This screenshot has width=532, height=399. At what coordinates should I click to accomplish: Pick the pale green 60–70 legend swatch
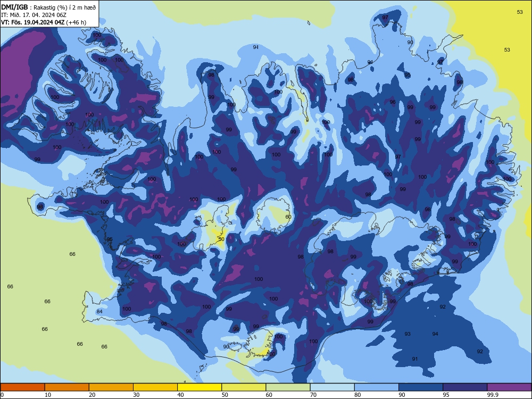pos(288,387)
